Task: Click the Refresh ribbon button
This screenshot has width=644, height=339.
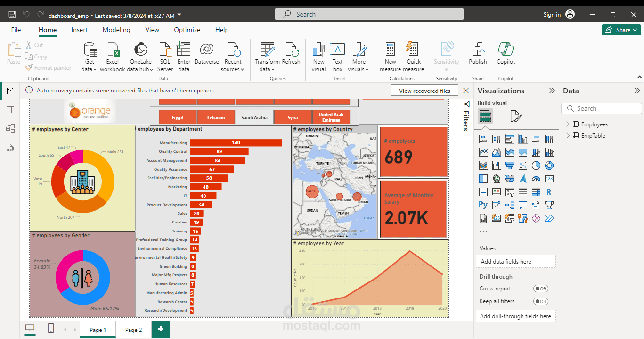Action: 291,54
